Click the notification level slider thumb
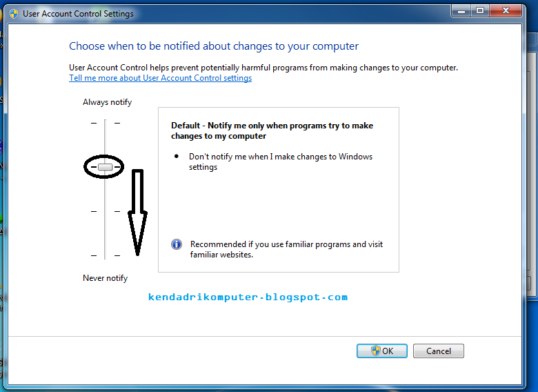Image resolution: width=538 pixels, height=392 pixels. [105, 167]
